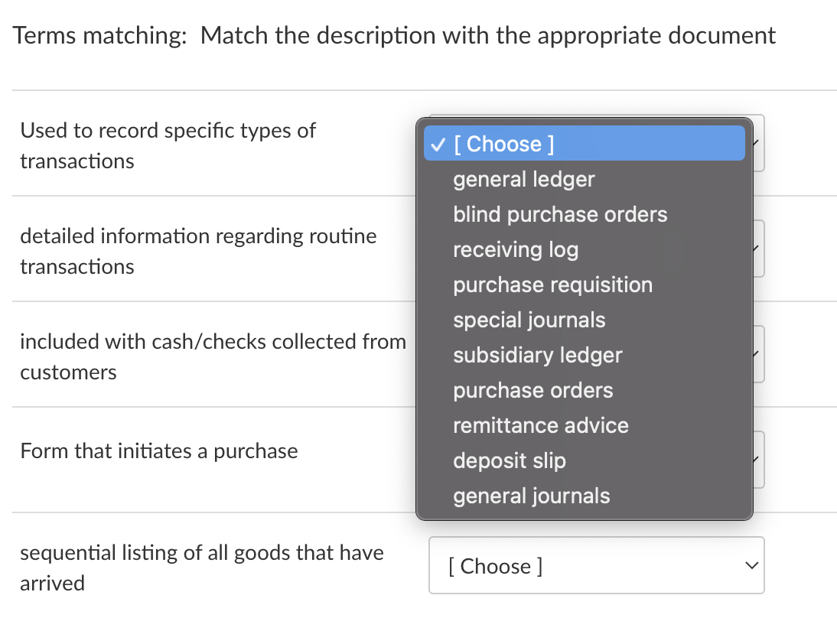Pick deposit slip option
Screen dimensions: 837x644
[584, 461]
